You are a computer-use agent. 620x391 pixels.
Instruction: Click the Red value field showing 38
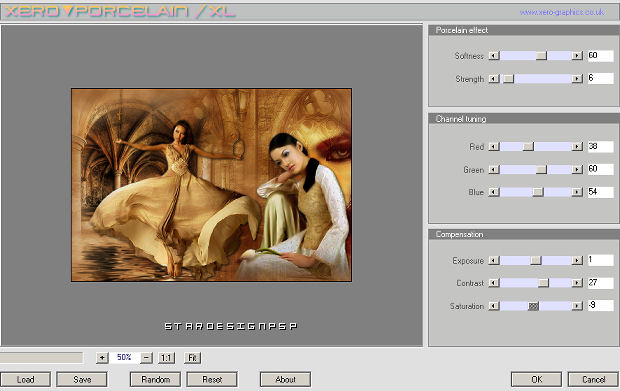[600, 146]
